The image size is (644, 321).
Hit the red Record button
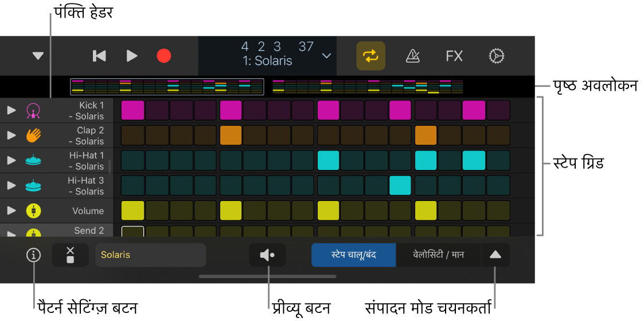click(164, 56)
